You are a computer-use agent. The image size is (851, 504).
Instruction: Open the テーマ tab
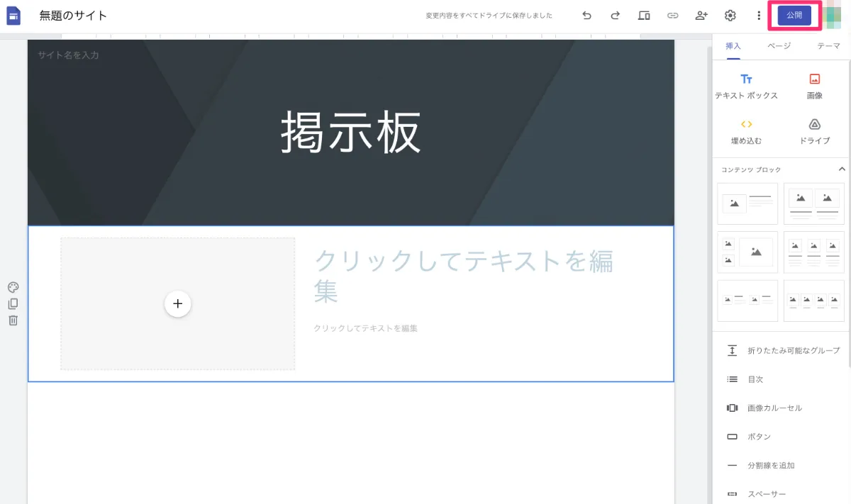pyautogui.click(x=830, y=45)
